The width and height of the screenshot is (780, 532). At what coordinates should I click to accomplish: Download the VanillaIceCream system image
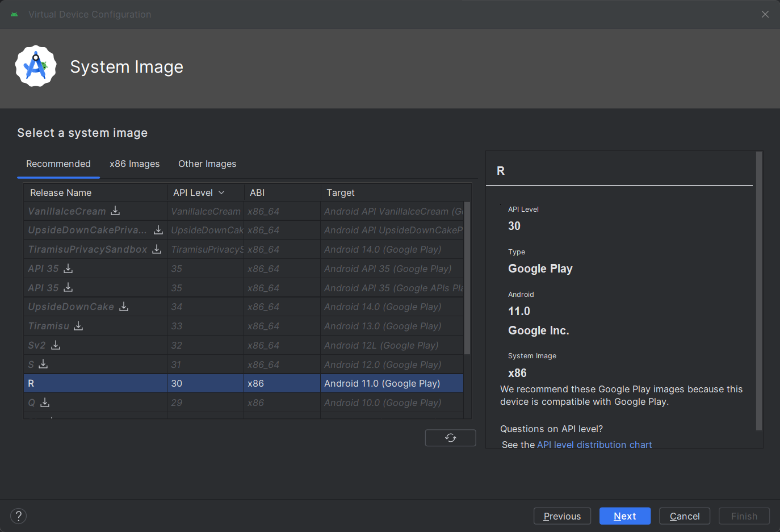pyautogui.click(x=115, y=211)
